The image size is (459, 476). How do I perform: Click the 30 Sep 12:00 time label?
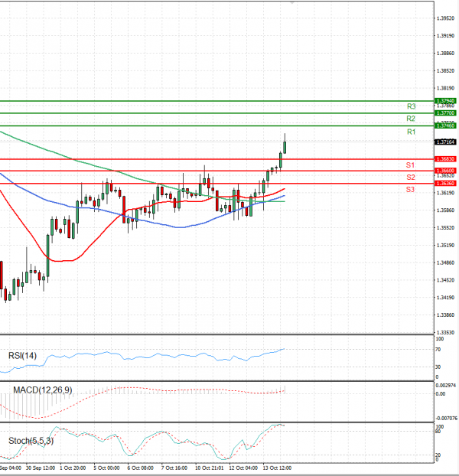(41, 468)
